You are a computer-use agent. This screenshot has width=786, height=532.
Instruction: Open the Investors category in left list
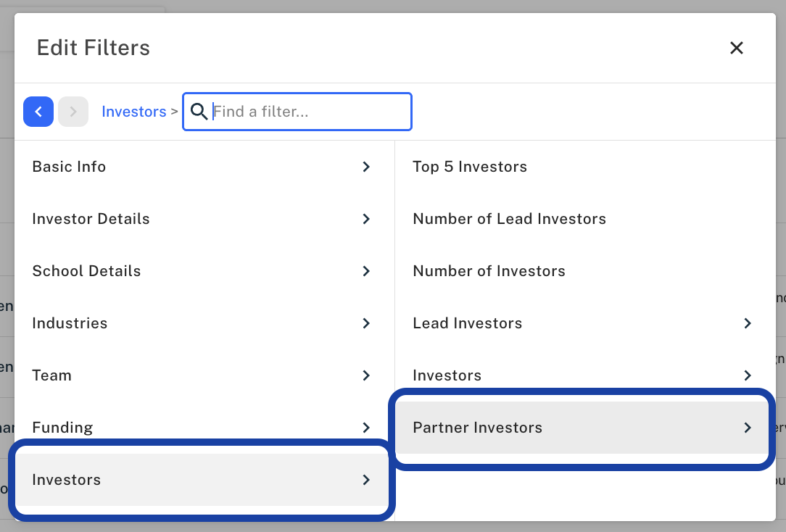pos(202,480)
